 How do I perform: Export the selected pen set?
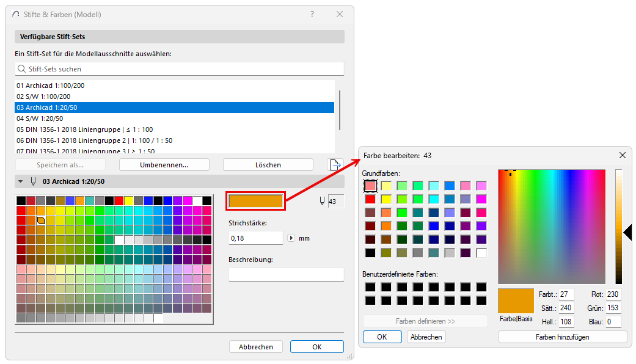click(x=335, y=164)
